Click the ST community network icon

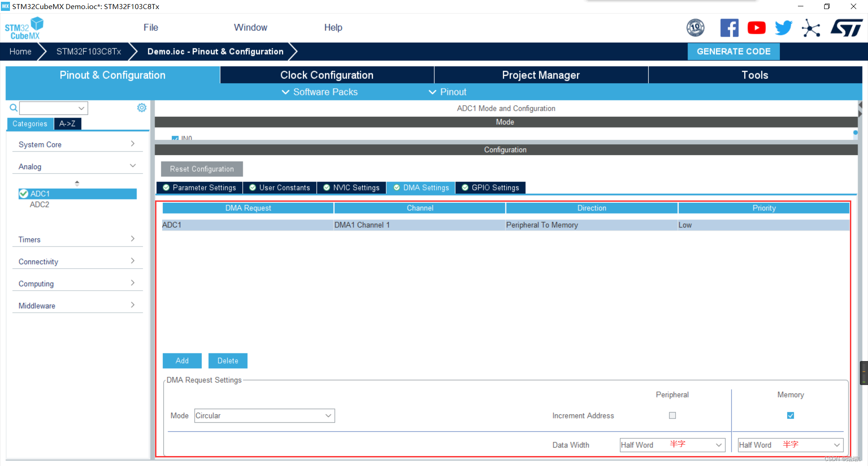tap(811, 28)
